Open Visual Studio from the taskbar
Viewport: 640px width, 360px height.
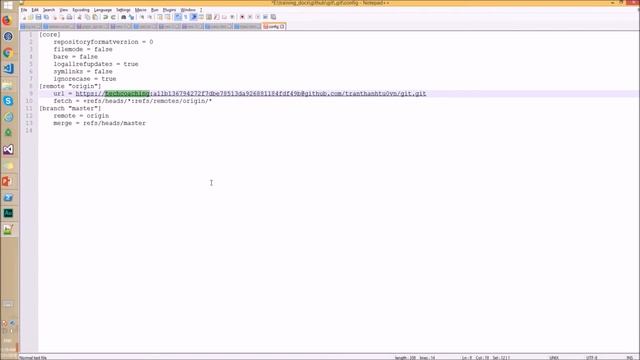pos(8,149)
